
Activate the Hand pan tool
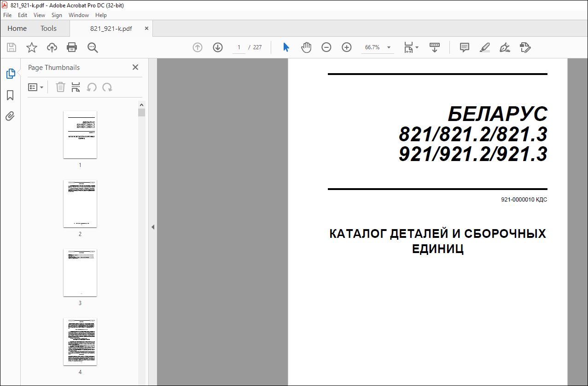[x=306, y=47]
